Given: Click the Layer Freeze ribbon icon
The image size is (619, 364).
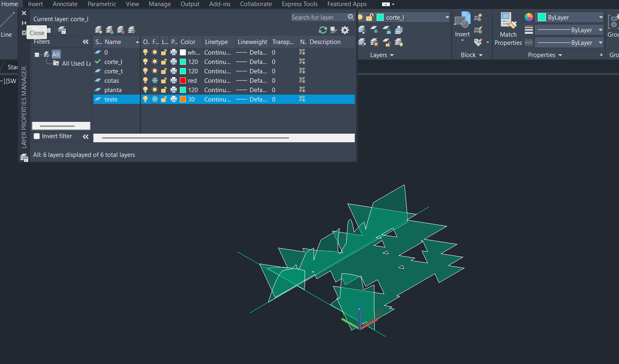Looking at the screenshot, I should [374, 30].
